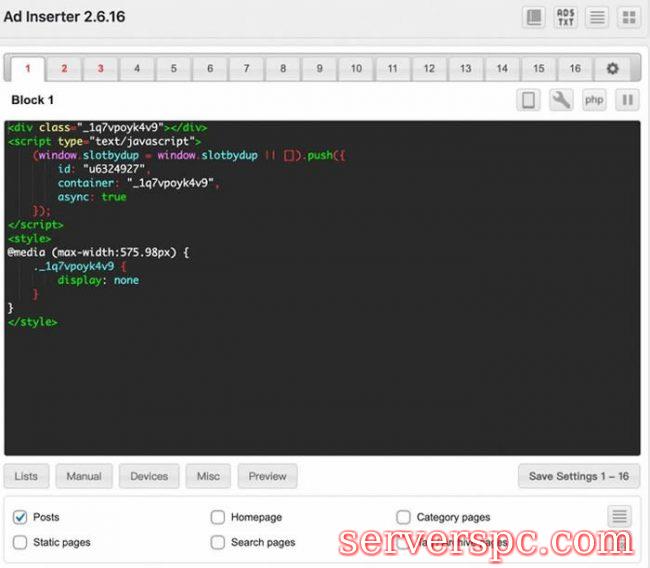This screenshot has height=568, width=650.
Task: Expand the Devices settings section
Action: click(149, 476)
